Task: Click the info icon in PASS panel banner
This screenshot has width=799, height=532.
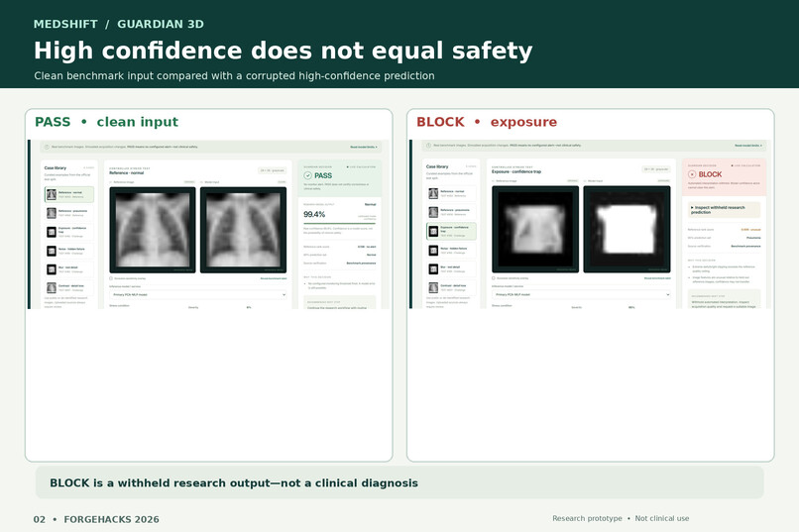Action: 47,147
